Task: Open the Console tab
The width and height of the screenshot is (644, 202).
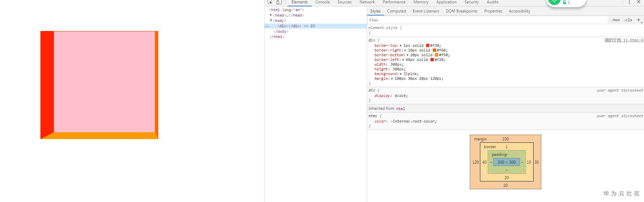Action: click(x=322, y=2)
